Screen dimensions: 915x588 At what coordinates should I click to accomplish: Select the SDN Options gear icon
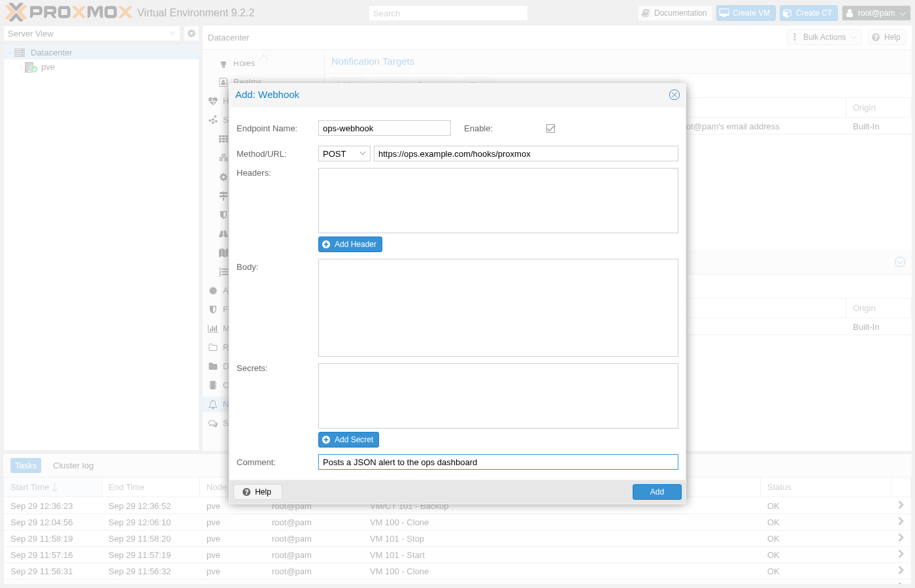click(224, 177)
